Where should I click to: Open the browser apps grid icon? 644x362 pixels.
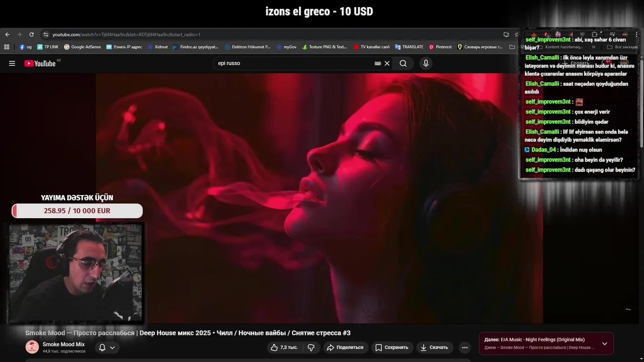coord(7,47)
